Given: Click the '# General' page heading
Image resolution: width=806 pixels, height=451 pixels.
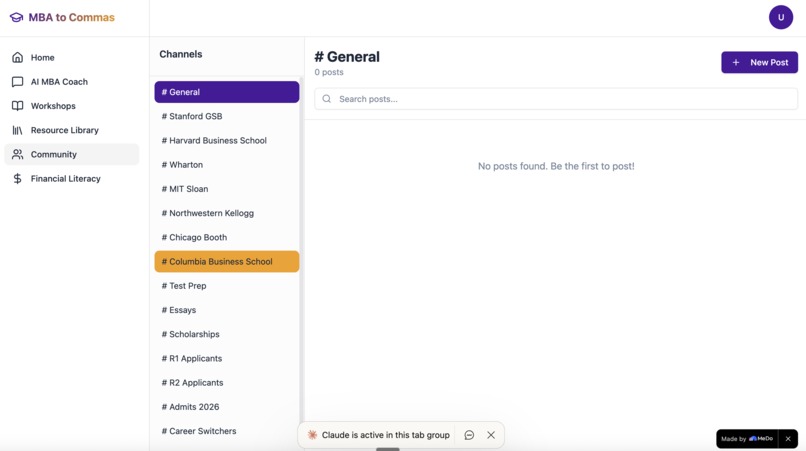Looking at the screenshot, I should tap(347, 57).
